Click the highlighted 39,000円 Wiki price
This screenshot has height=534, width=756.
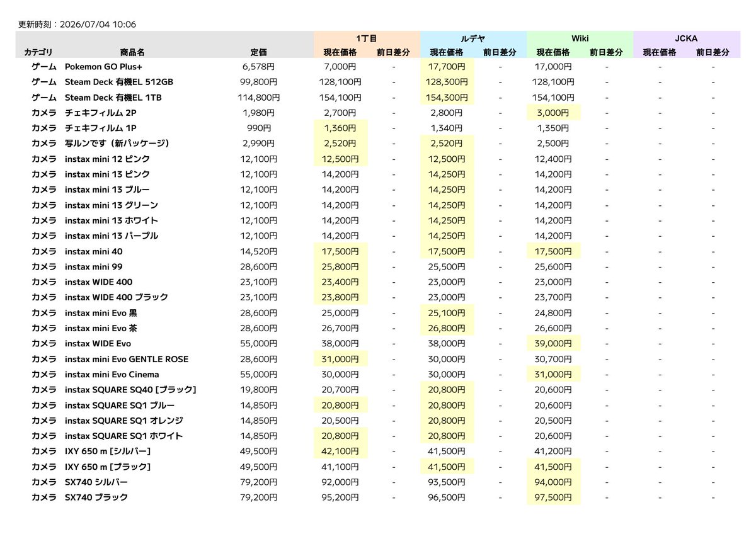[553, 344]
